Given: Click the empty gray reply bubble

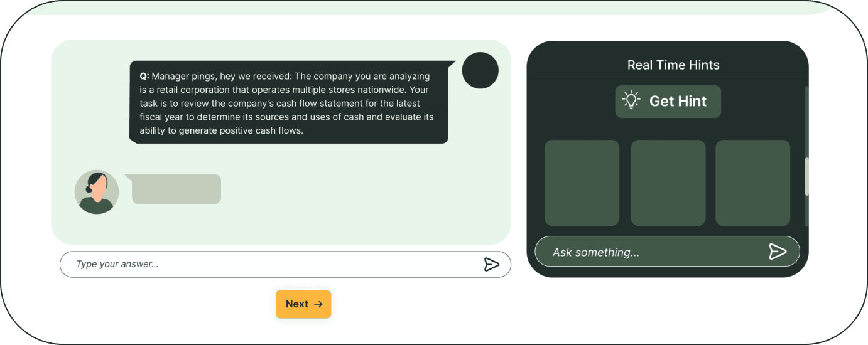Looking at the screenshot, I should [176, 189].
